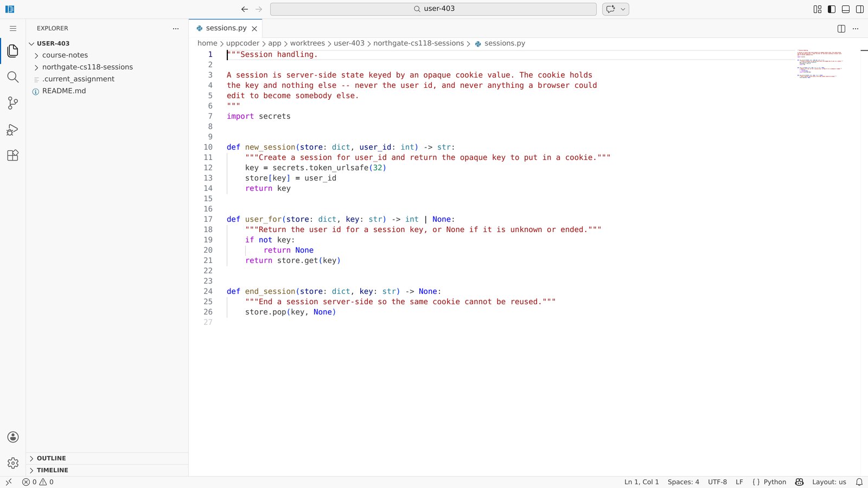Open the Accounts menu icon

pyautogui.click(x=13, y=437)
